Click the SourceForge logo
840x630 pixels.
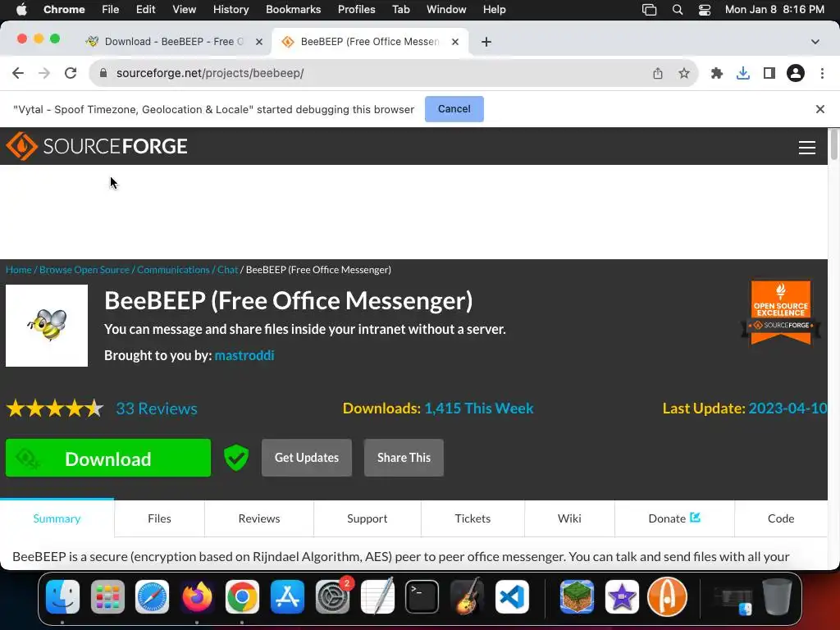pyautogui.click(x=97, y=146)
